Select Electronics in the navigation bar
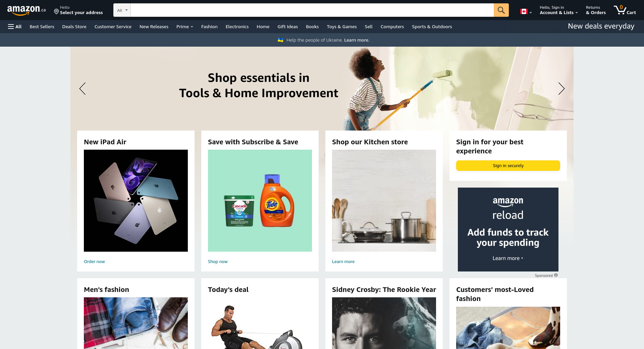The height and width of the screenshot is (349, 644). (237, 27)
